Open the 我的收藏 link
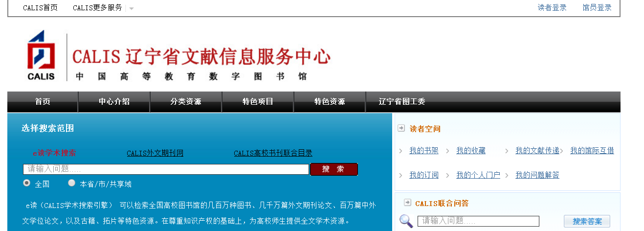 tap(471, 151)
